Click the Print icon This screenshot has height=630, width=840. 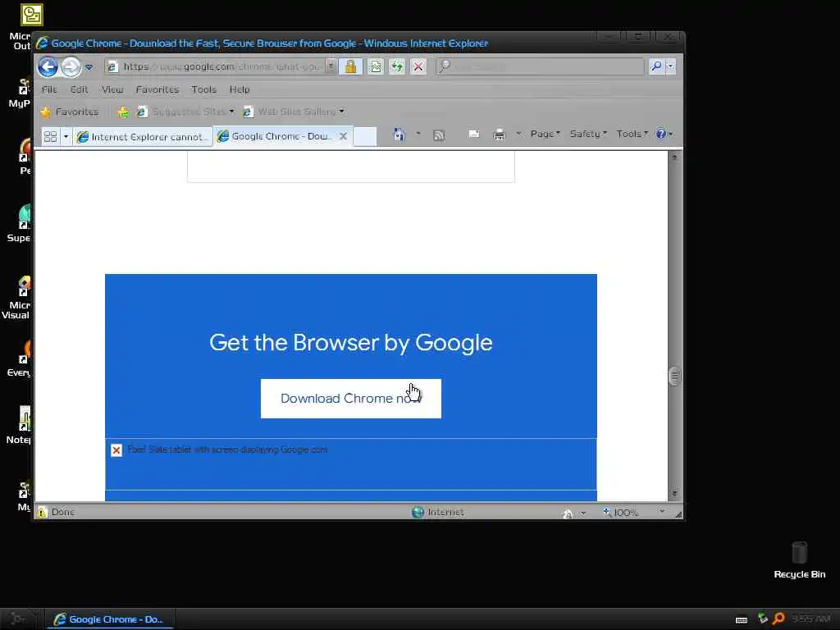coord(500,135)
